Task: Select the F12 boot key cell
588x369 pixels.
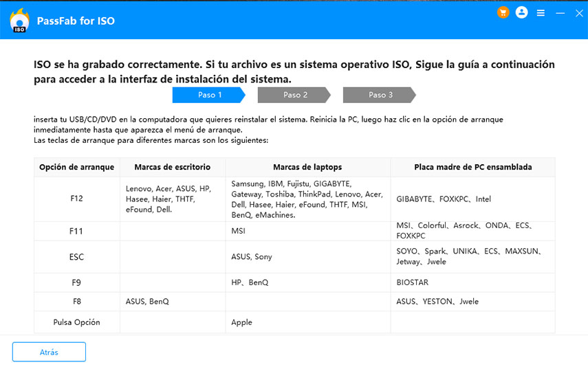Action: click(77, 199)
